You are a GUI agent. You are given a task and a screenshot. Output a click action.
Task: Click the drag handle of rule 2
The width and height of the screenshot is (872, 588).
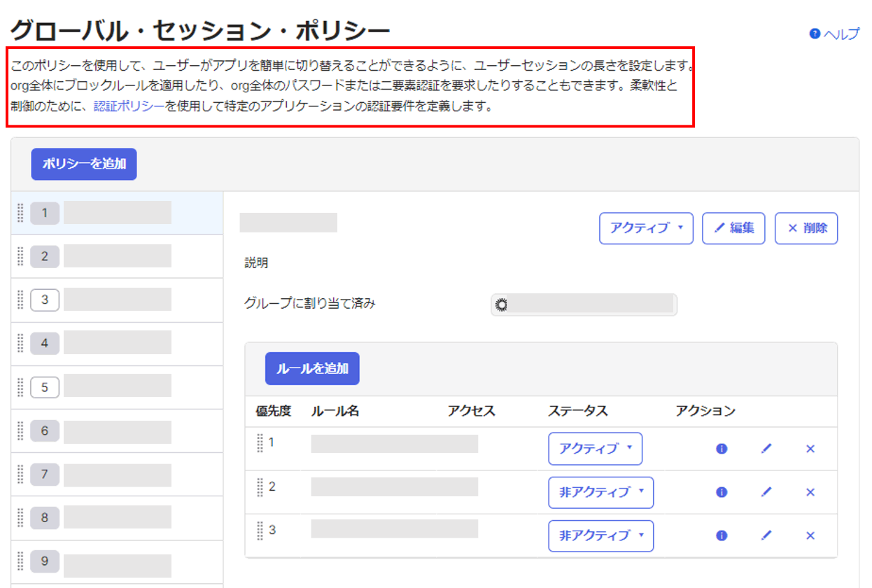[260, 486]
